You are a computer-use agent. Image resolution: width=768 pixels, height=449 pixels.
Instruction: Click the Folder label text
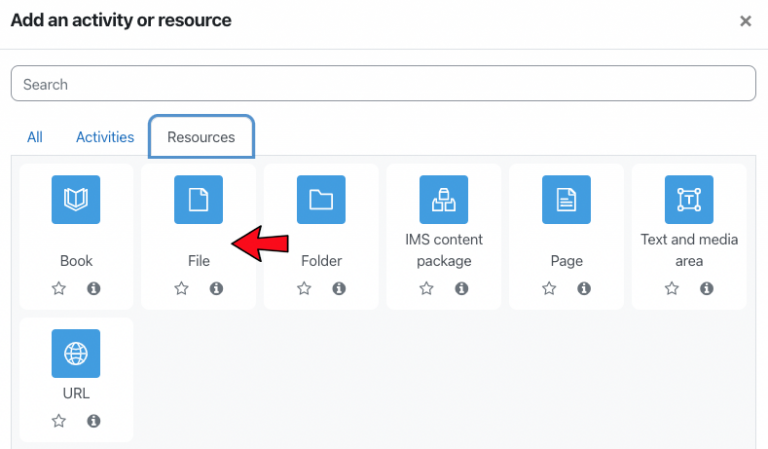321,260
